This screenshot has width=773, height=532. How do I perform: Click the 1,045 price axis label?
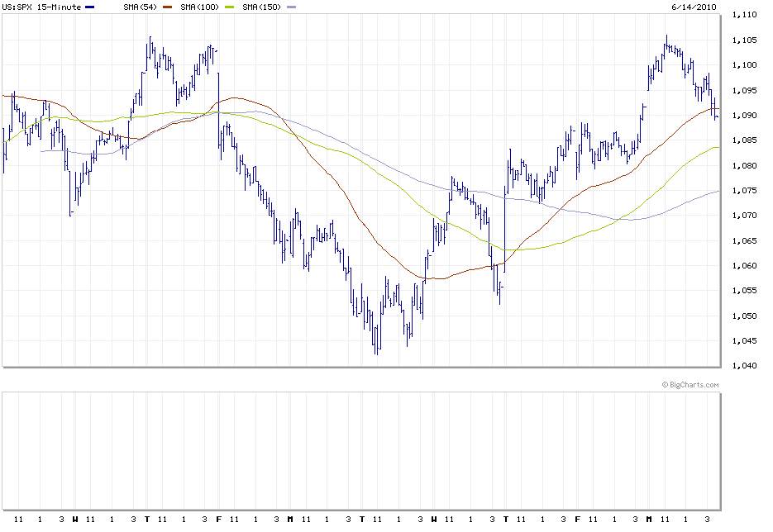point(744,341)
